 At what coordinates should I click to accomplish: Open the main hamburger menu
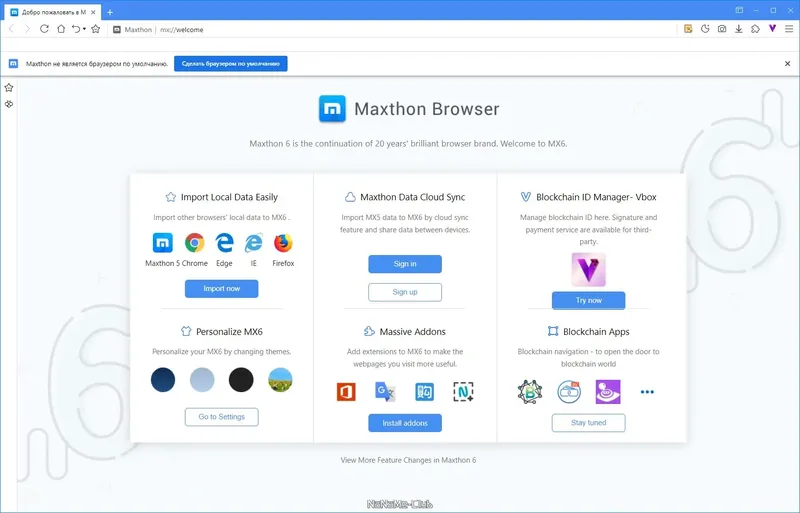click(789, 29)
